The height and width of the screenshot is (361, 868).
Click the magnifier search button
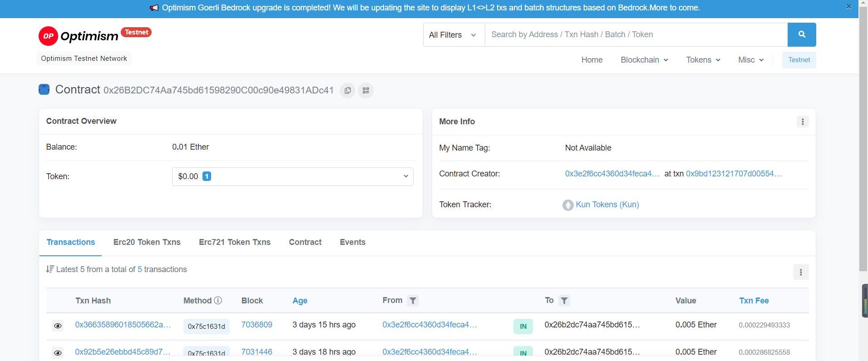pyautogui.click(x=801, y=34)
